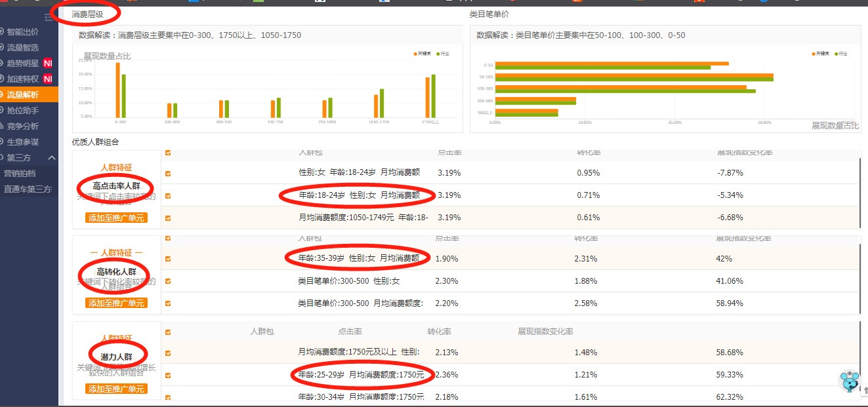Open 直通车第三方 submenu entry

[28, 189]
